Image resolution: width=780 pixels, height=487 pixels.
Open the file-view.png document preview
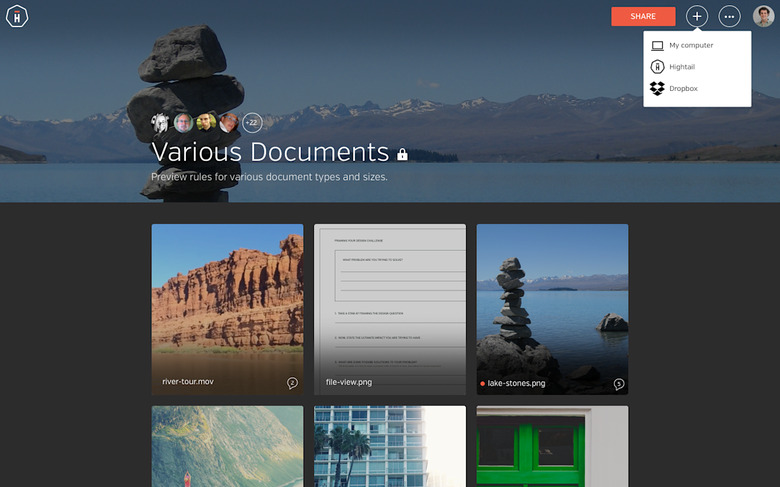point(390,300)
